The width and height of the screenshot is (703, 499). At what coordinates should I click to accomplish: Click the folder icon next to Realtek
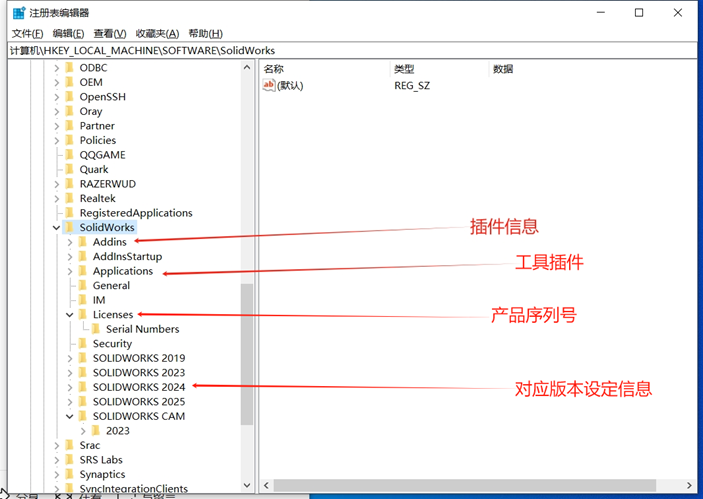click(69, 198)
